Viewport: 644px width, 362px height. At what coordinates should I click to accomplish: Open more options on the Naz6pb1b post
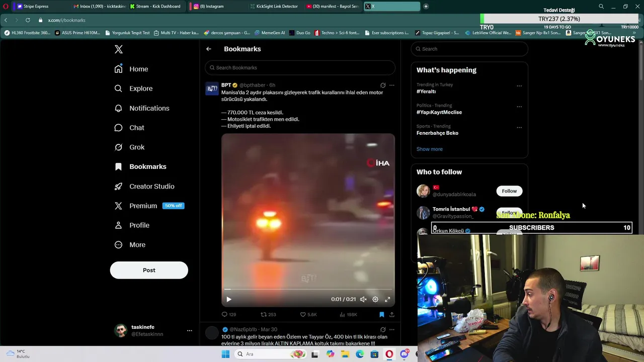(392, 329)
